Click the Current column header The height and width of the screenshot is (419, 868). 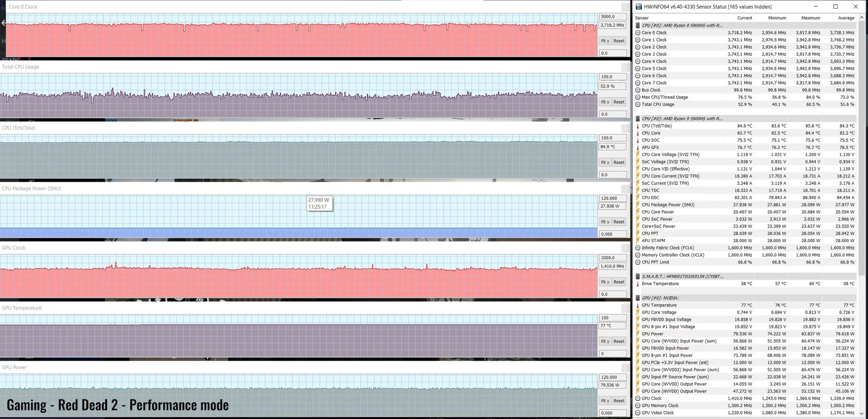tap(745, 18)
